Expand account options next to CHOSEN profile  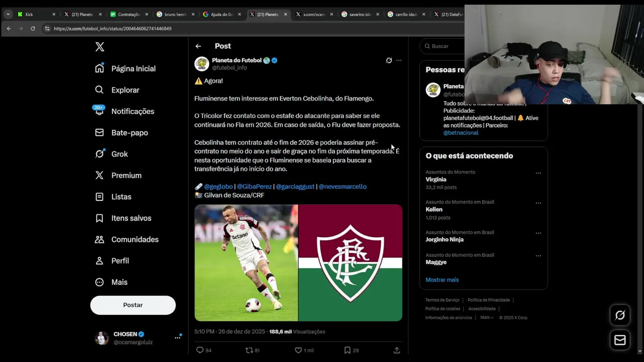click(x=178, y=337)
